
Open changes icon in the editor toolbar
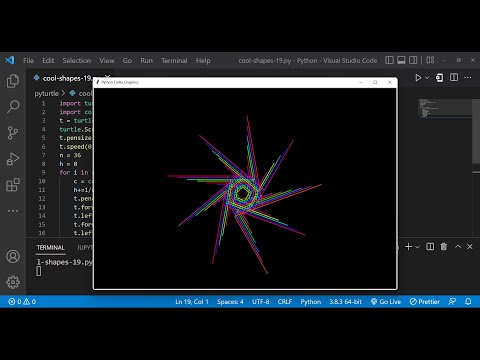click(x=439, y=78)
